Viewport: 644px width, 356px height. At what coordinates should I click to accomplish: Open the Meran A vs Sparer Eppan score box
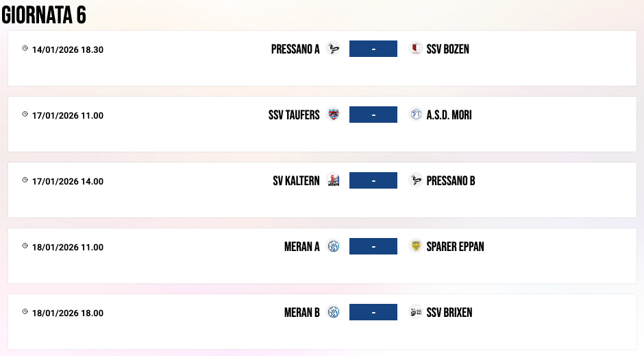pyautogui.click(x=373, y=246)
